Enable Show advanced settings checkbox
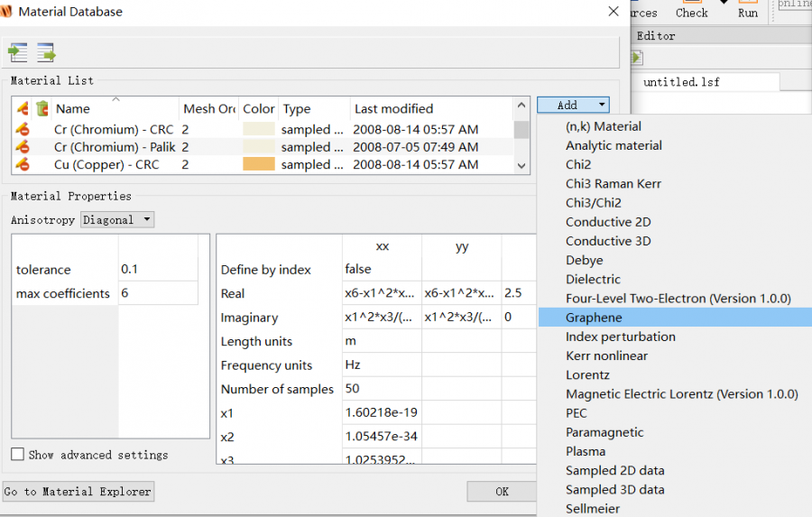 18,455
